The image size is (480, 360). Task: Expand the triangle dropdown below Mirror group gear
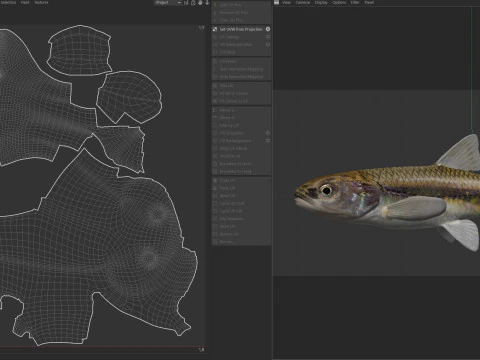tap(268, 141)
